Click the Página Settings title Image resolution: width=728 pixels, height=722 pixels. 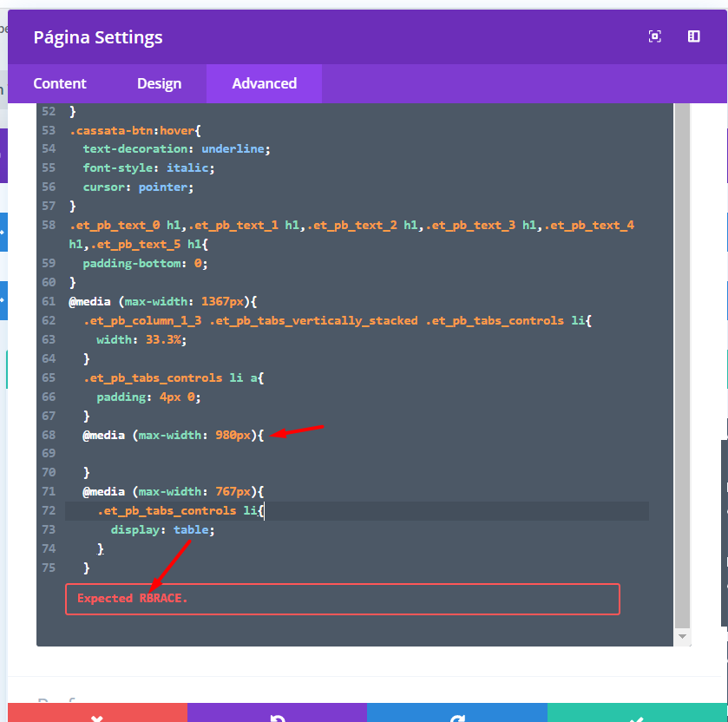[98, 37]
